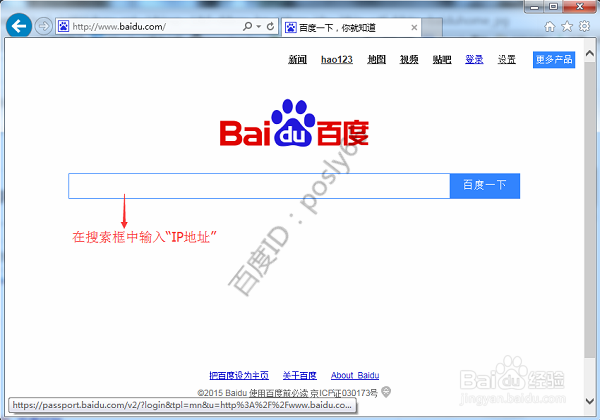Close the browser window
Screen dimensions: 600x420
[x=580, y=7]
